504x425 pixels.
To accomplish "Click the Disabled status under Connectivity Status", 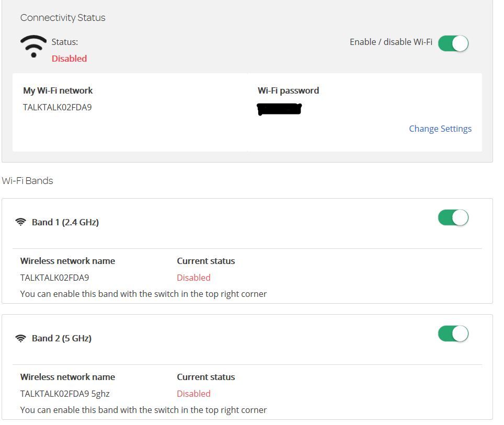I will [x=69, y=59].
